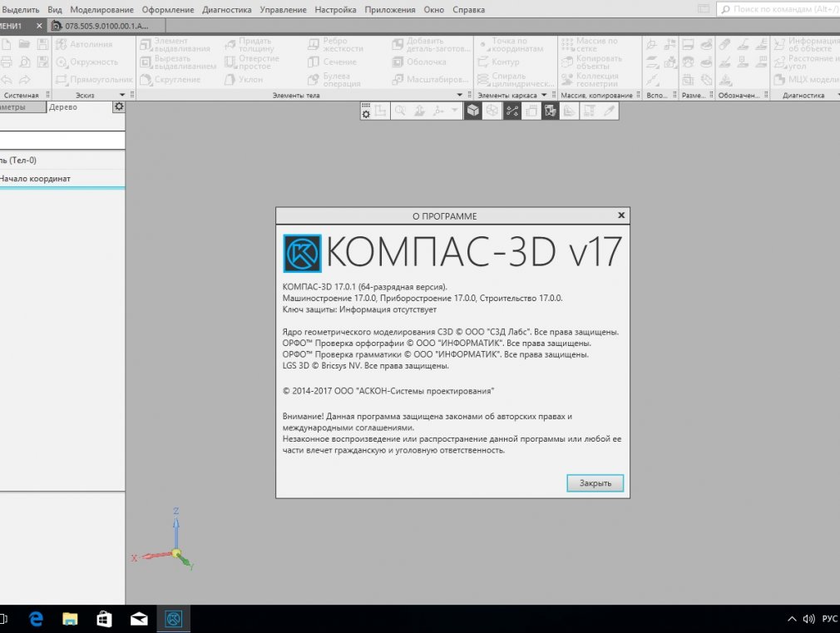
Task: Open the Диагностика menu
Action: point(226,10)
